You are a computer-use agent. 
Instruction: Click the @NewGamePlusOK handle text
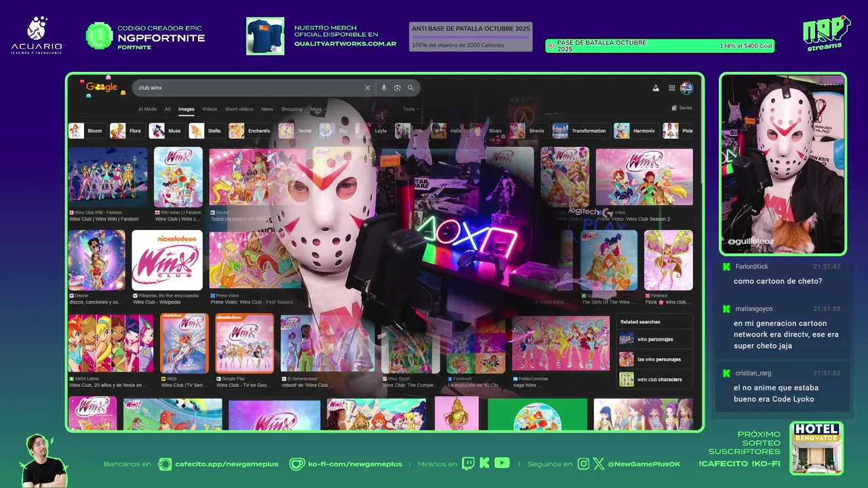pos(644,464)
